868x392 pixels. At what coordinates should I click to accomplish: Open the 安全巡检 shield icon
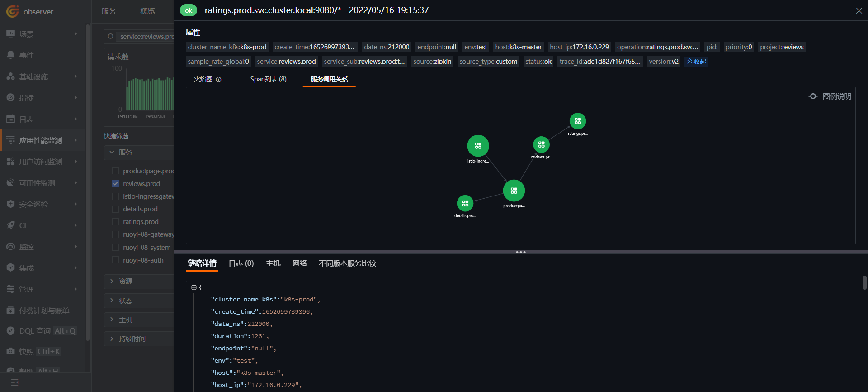10,204
